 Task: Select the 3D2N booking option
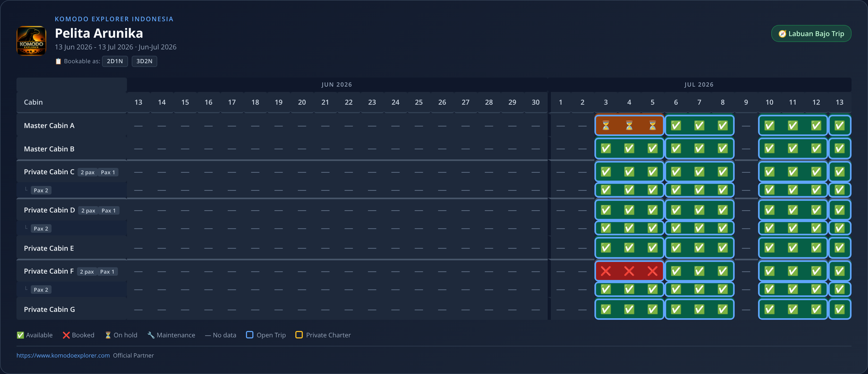coord(144,61)
